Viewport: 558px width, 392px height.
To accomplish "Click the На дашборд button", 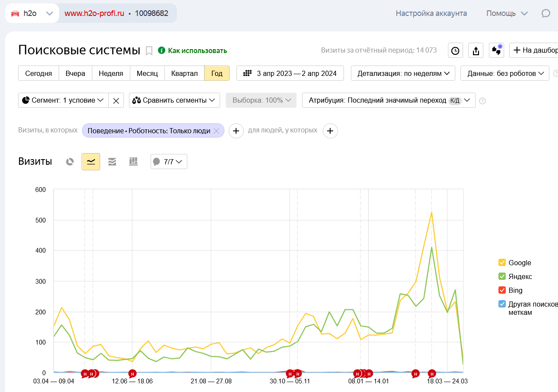I will pos(534,50).
